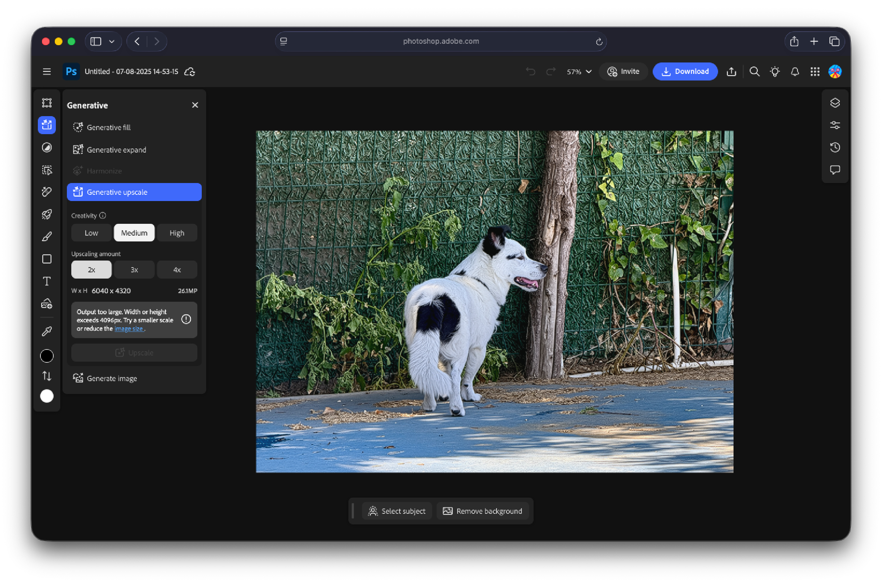Open the Shape tool

(x=47, y=259)
